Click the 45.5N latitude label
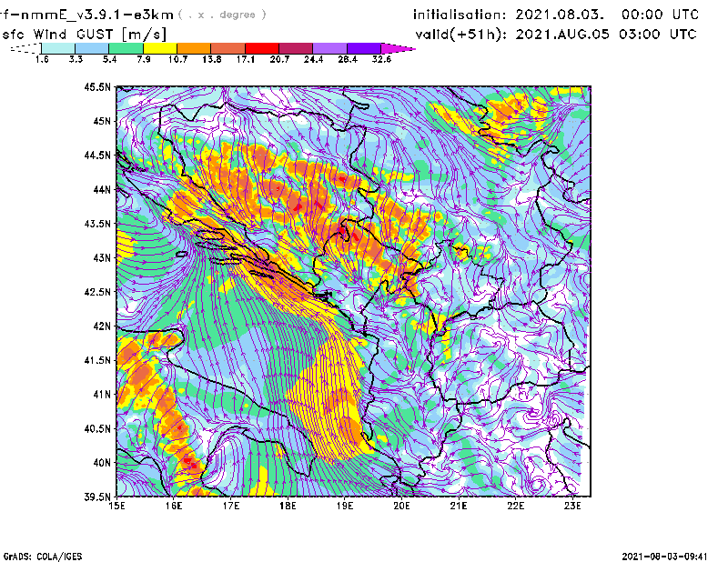Image resolution: width=728 pixels, height=562 pixels. coord(97,86)
